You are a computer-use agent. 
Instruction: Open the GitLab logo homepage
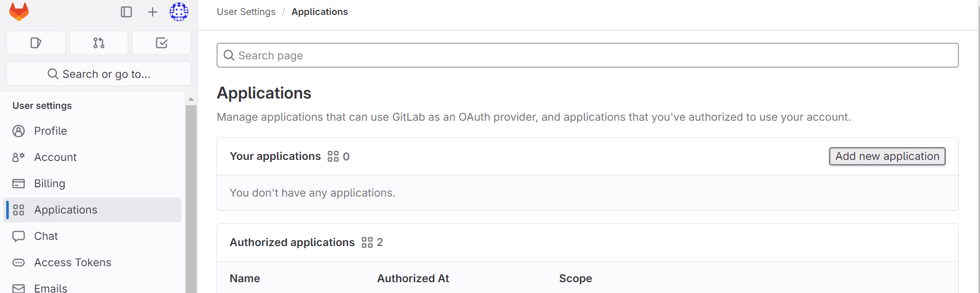19,11
